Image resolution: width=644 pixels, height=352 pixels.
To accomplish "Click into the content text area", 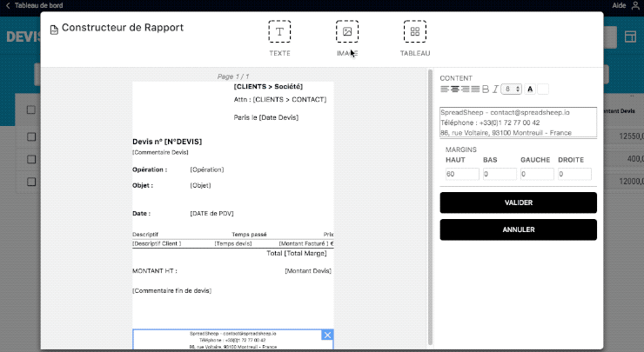I will click(x=518, y=123).
